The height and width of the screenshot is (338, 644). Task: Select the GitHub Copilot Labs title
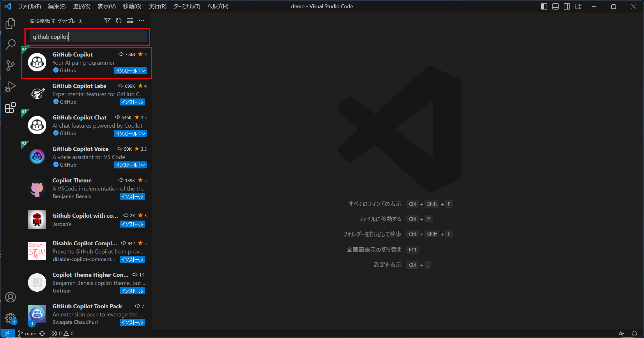coord(79,86)
